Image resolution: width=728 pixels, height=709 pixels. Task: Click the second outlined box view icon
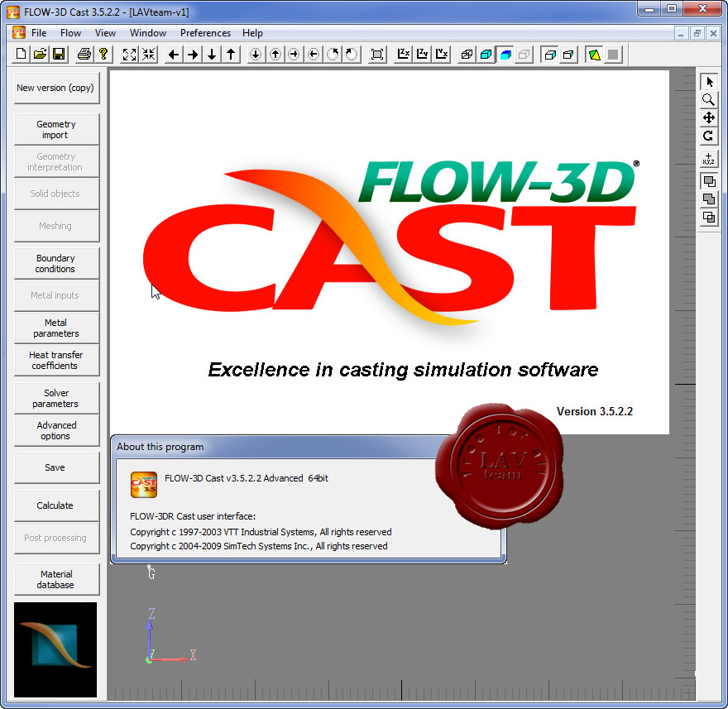pos(568,55)
